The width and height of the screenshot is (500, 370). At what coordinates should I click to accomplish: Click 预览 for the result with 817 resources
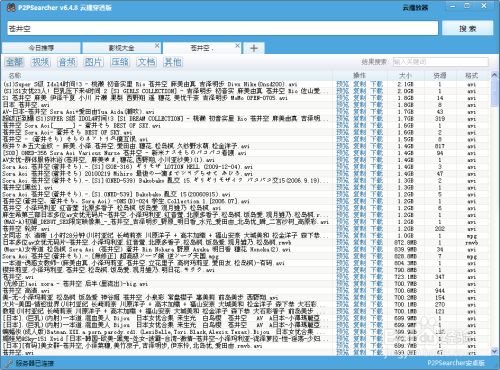(343, 146)
